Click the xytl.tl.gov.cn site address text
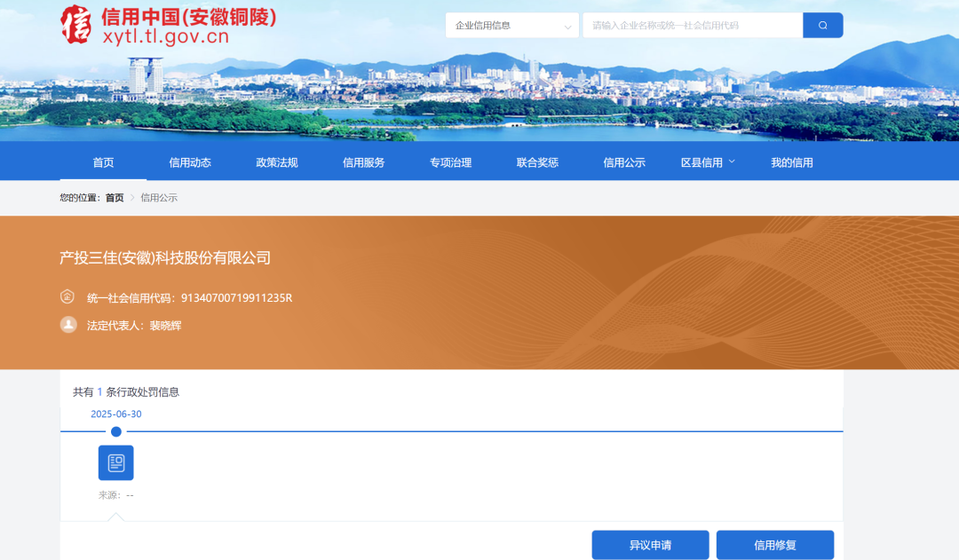 166,36
